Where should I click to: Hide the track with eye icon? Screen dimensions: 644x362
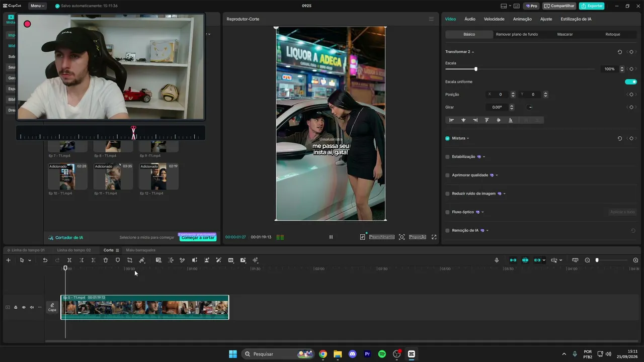24,307
